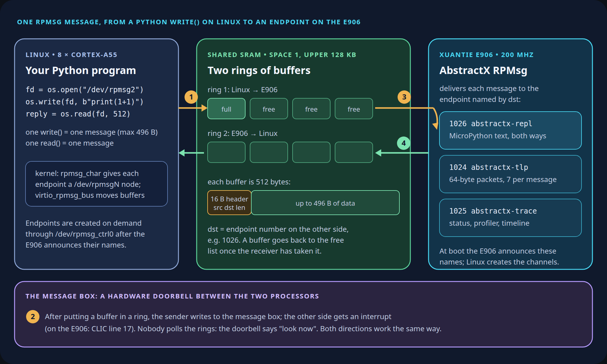Click paragraph starting "dst = endpoint number"
Screen dimensions: 607x364
pos(278,240)
